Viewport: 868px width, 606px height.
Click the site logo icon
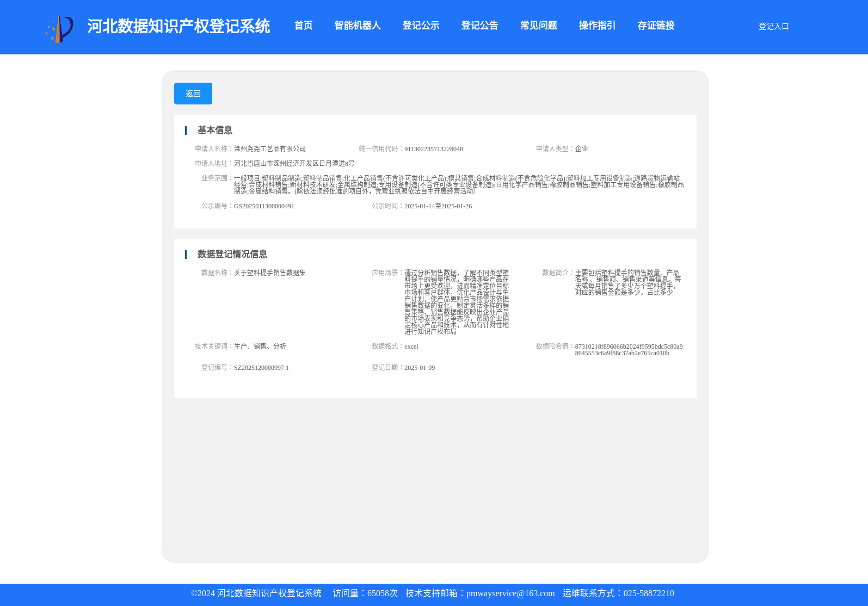(x=59, y=29)
